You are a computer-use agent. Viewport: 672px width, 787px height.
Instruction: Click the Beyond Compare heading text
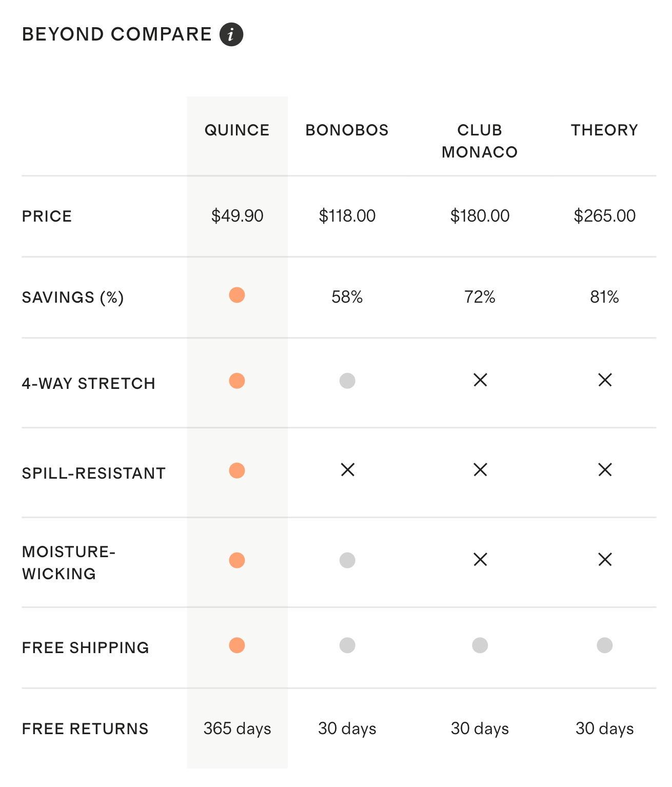(117, 34)
